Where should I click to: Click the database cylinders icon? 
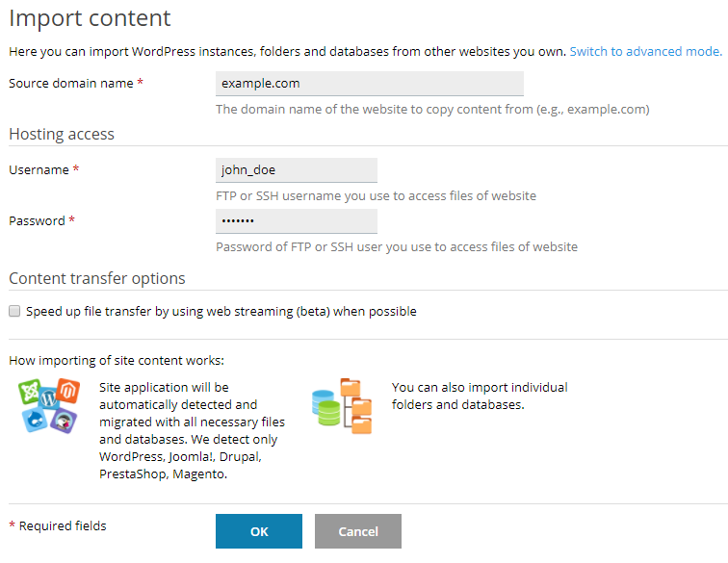pos(326,406)
